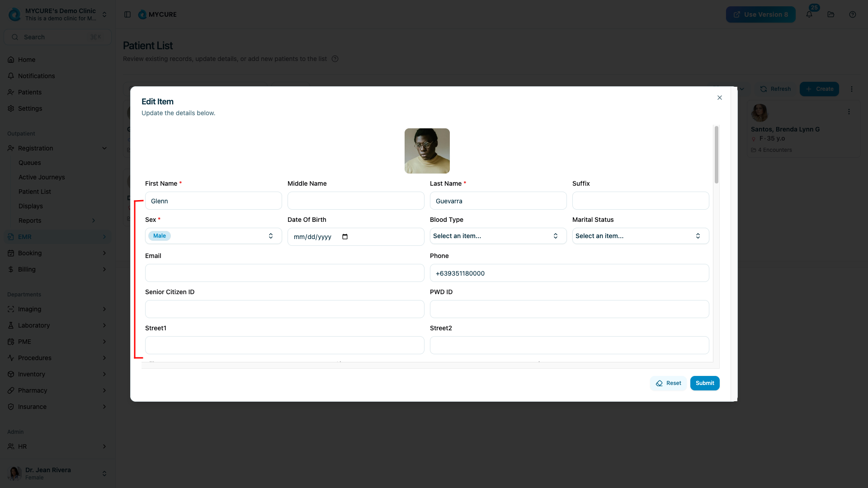The height and width of the screenshot is (488, 868).
Task: Open the Blood Type dropdown
Action: point(498,236)
